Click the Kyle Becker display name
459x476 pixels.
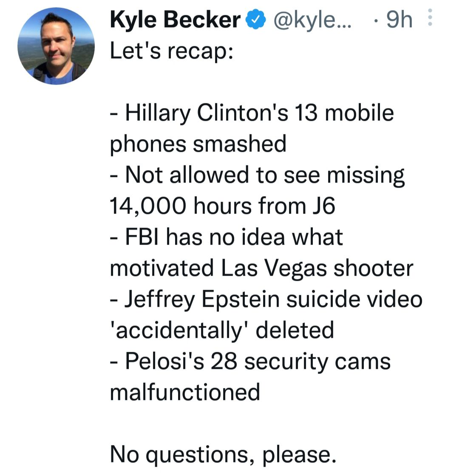click(x=175, y=20)
